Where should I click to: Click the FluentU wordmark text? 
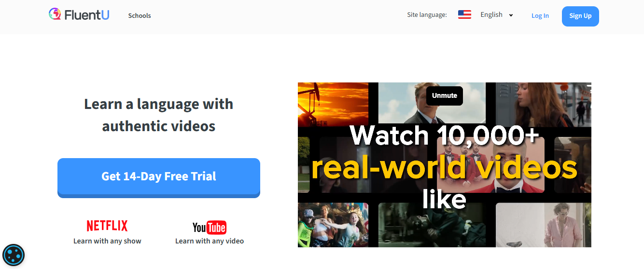(87, 15)
